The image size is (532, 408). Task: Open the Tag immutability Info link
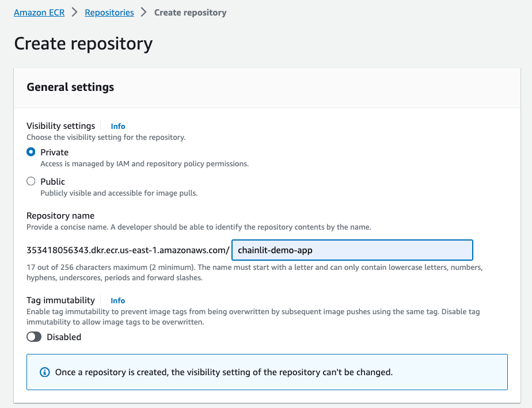[117, 300]
